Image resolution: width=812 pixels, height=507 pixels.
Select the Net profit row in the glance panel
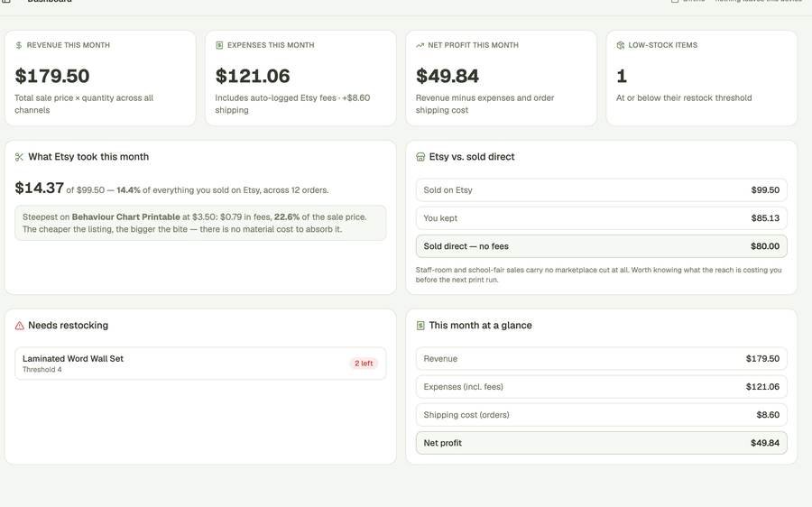[x=601, y=443]
